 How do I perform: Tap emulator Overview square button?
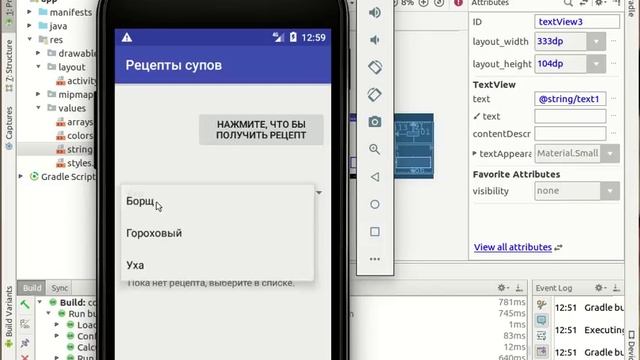coord(375,232)
